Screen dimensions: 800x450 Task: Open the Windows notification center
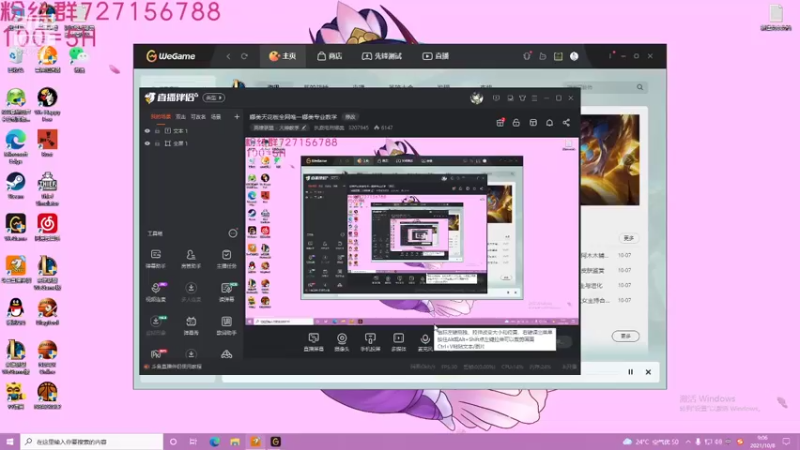[x=786, y=442]
